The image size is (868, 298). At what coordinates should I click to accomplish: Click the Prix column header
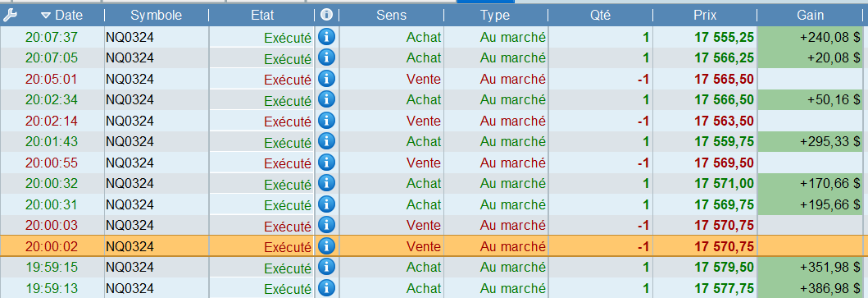[705, 16]
